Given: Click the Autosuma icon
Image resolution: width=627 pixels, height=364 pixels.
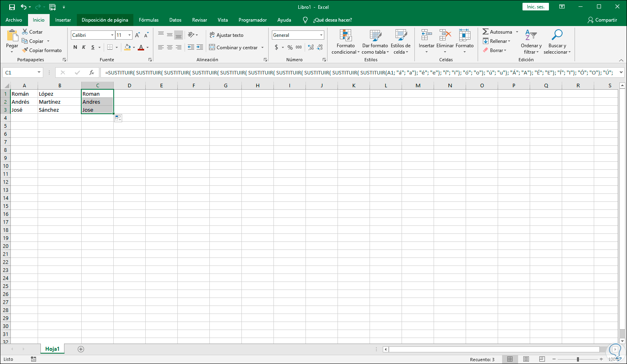Looking at the screenshot, I should click(x=486, y=32).
